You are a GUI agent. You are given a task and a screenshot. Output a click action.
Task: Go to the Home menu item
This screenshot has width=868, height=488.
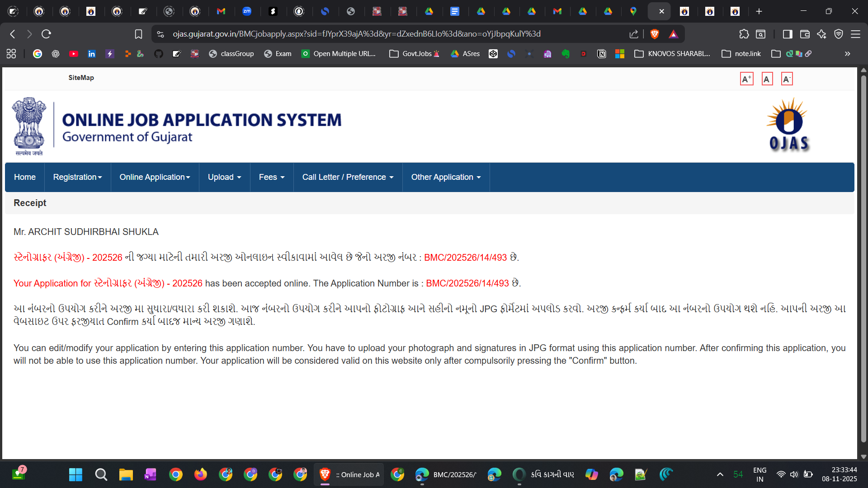[x=24, y=177]
